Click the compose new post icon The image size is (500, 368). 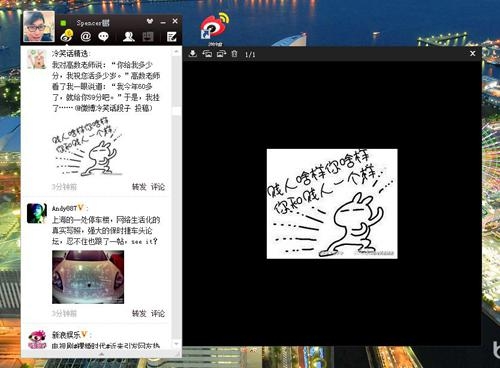pos(172,36)
